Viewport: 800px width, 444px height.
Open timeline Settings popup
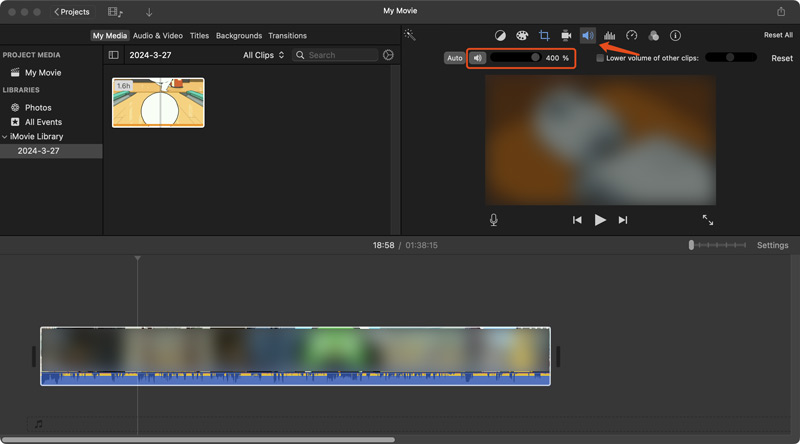pyautogui.click(x=772, y=245)
